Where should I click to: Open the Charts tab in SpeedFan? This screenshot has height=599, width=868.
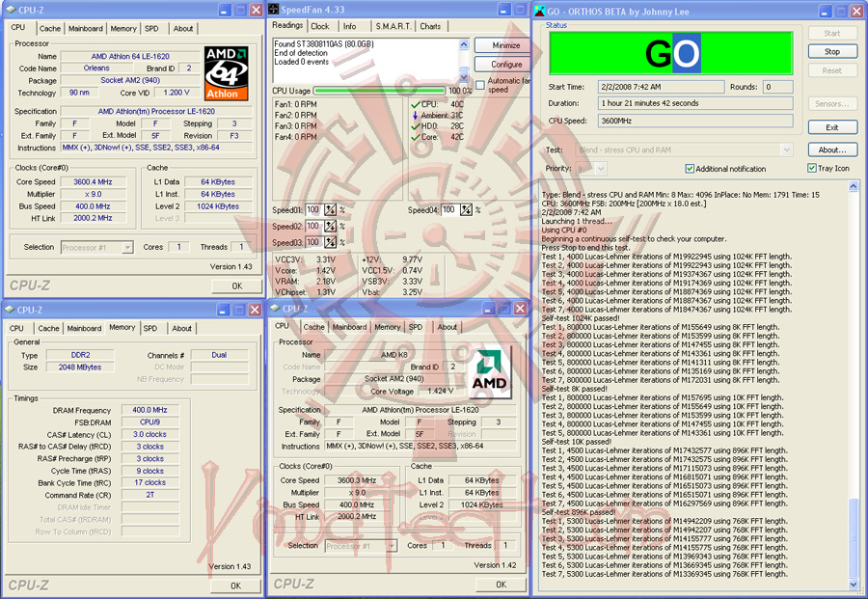coord(430,26)
